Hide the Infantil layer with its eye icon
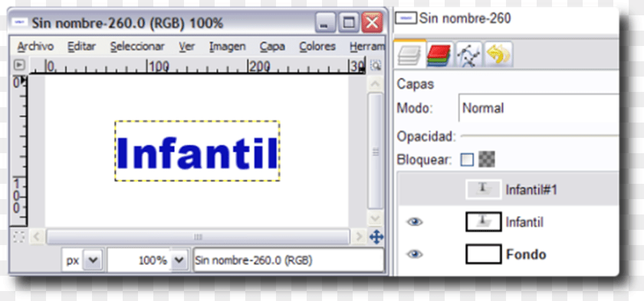The height and width of the screenshot is (301, 644). click(x=415, y=222)
